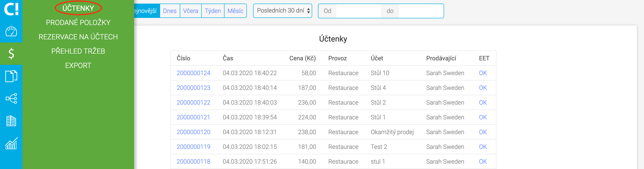Click the Provoz column header
Viewport: 644px width, 169px height.
[337, 58]
